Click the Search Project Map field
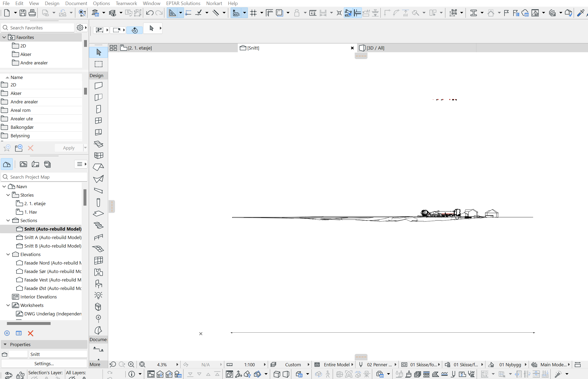The image size is (588, 379). 45,177
